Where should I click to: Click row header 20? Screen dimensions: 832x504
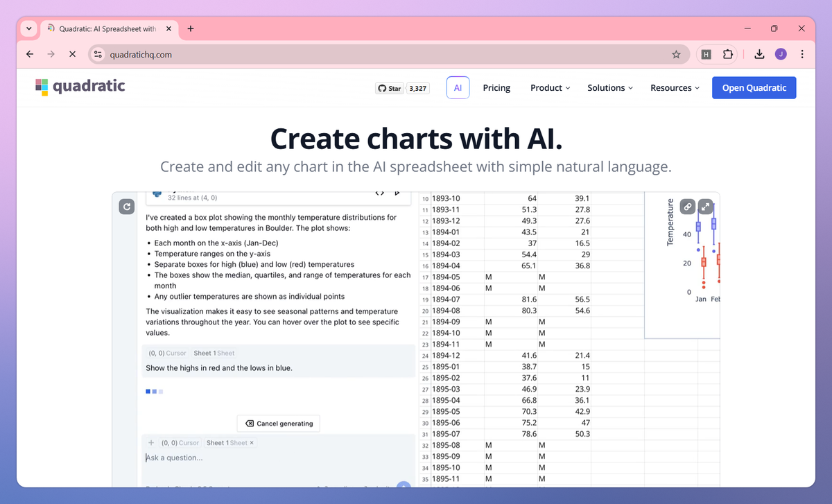click(425, 311)
